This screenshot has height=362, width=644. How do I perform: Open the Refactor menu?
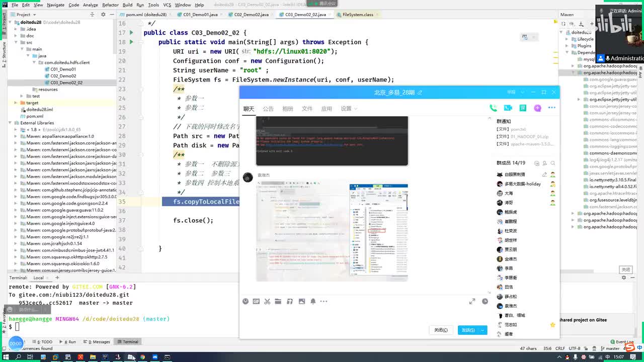(x=110, y=5)
